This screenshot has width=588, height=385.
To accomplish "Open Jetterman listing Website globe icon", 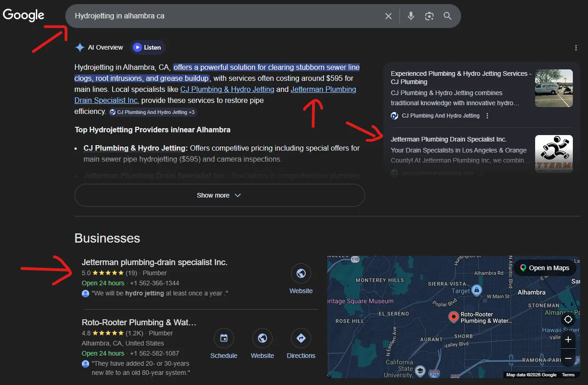I will pos(301,274).
